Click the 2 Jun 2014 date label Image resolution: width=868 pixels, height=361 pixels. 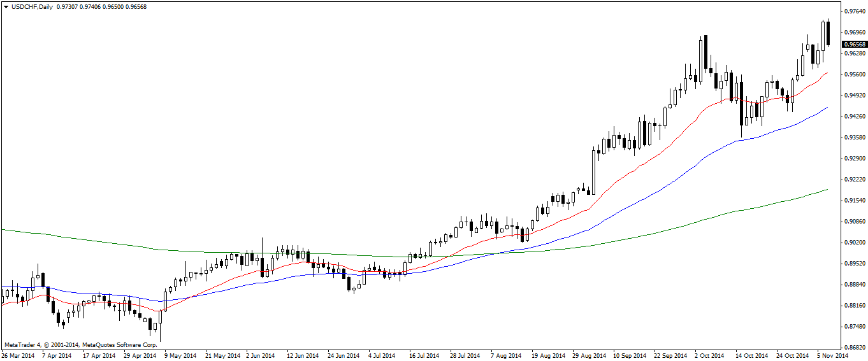click(260, 355)
